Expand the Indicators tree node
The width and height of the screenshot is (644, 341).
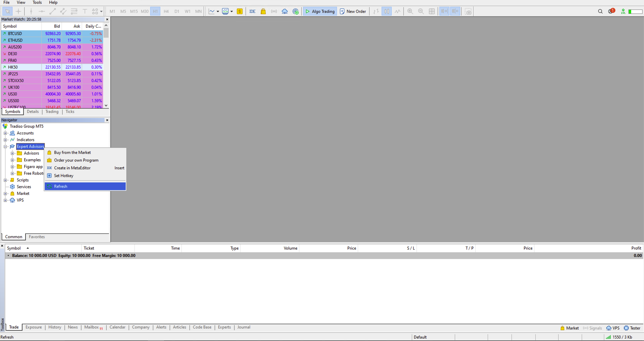point(5,140)
